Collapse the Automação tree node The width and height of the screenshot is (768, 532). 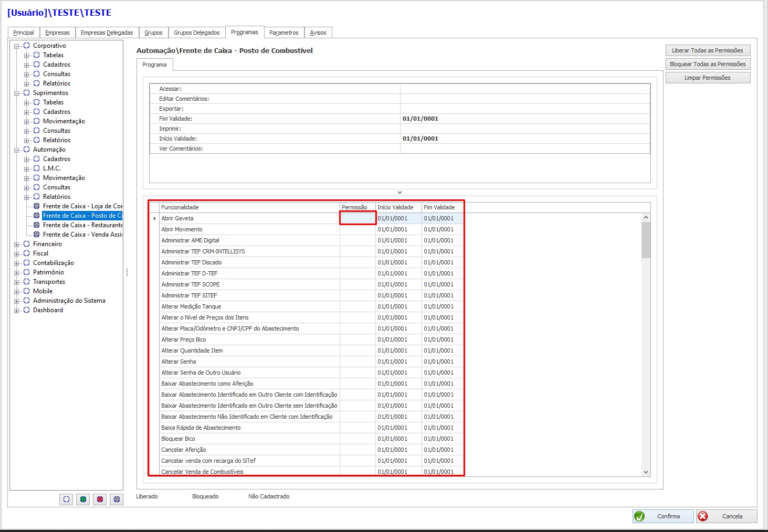click(17, 150)
